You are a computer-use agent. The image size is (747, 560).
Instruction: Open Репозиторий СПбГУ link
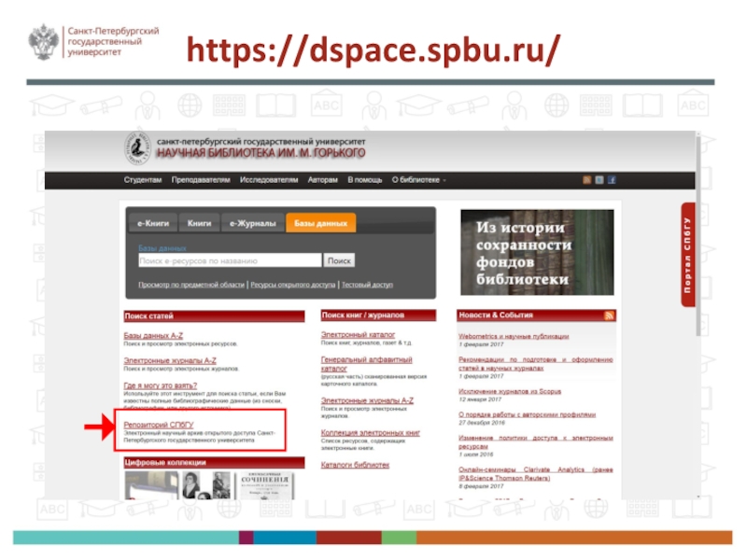pos(159,425)
